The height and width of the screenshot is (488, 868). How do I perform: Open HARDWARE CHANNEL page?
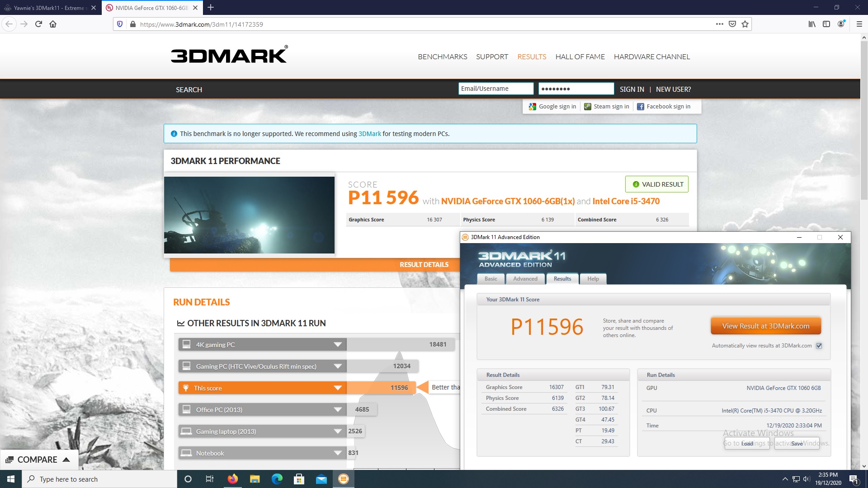pyautogui.click(x=651, y=56)
